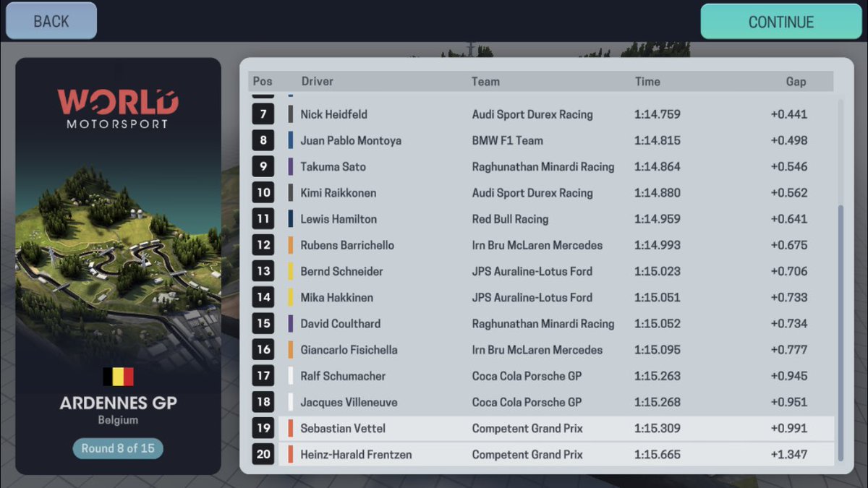Select driver David Coulthard
The height and width of the screenshot is (488, 868).
click(x=341, y=324)
